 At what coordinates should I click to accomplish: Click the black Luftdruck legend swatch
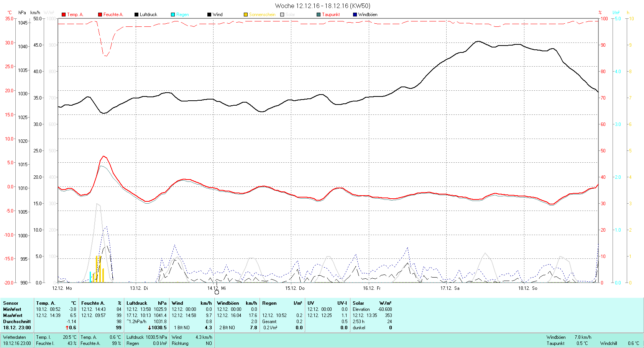coord(136,15)
